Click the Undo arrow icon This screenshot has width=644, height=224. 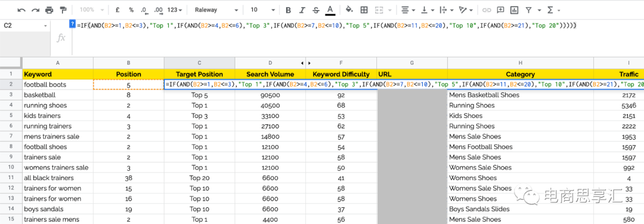(21, 10)
